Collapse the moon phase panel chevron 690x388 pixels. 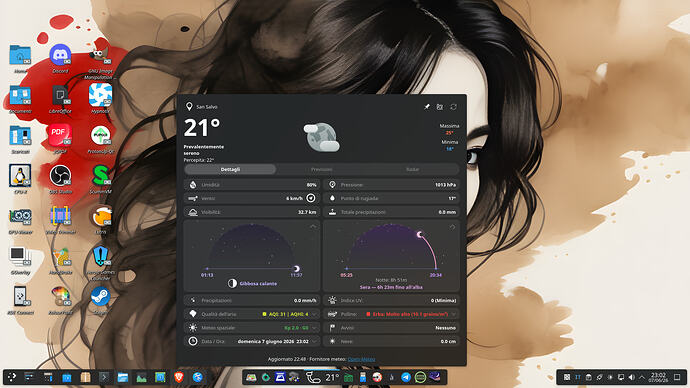tap(313, 227)
